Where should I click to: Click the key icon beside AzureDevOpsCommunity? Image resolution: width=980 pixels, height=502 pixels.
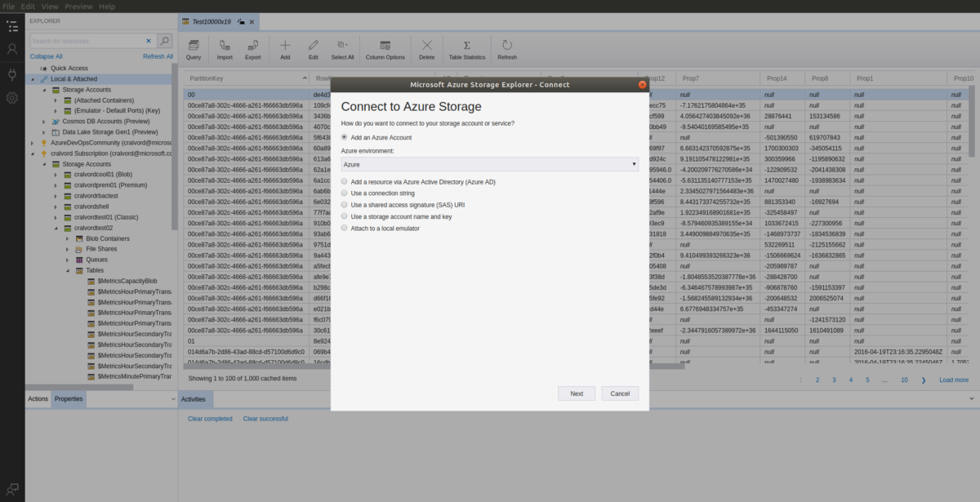44,143
